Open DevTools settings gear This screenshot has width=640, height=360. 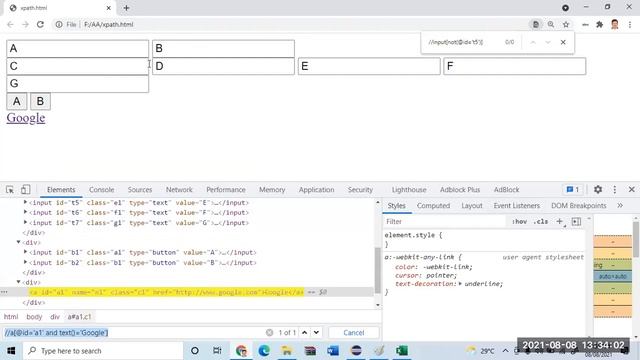pos(598,189)
